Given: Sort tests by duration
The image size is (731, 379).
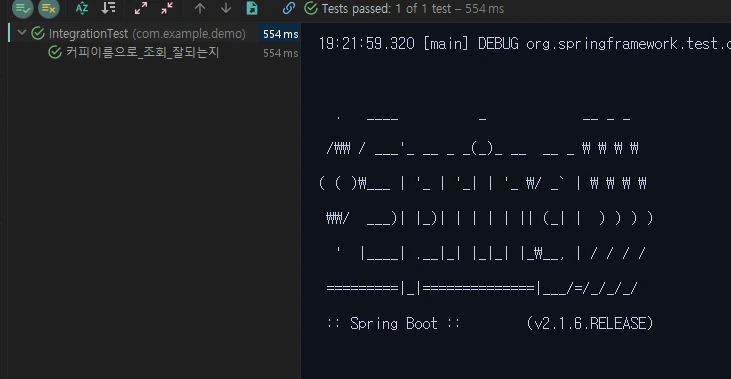Looking at the screenshot, I should 109,8.
